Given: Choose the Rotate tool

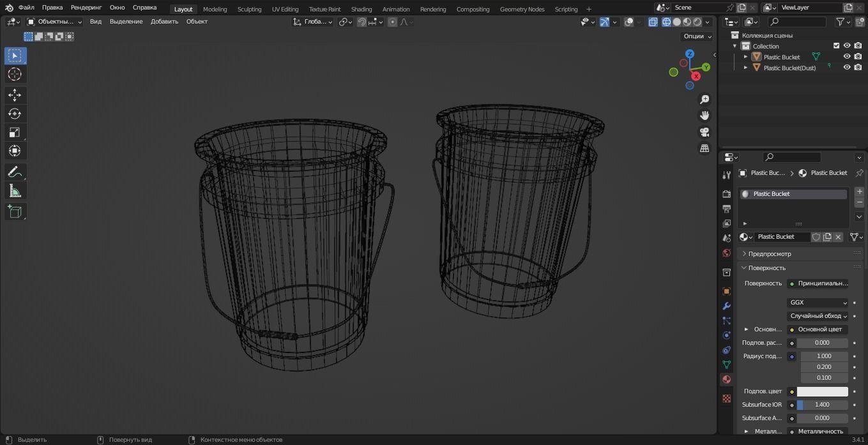Looking at the screenshot, I should 15,114.
